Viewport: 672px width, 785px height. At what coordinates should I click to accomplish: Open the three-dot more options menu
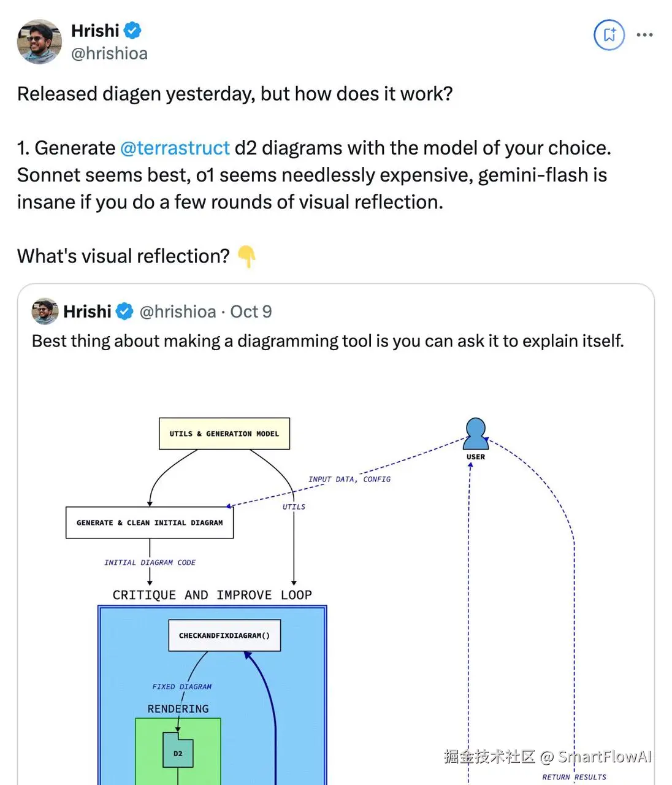point(644,35)
